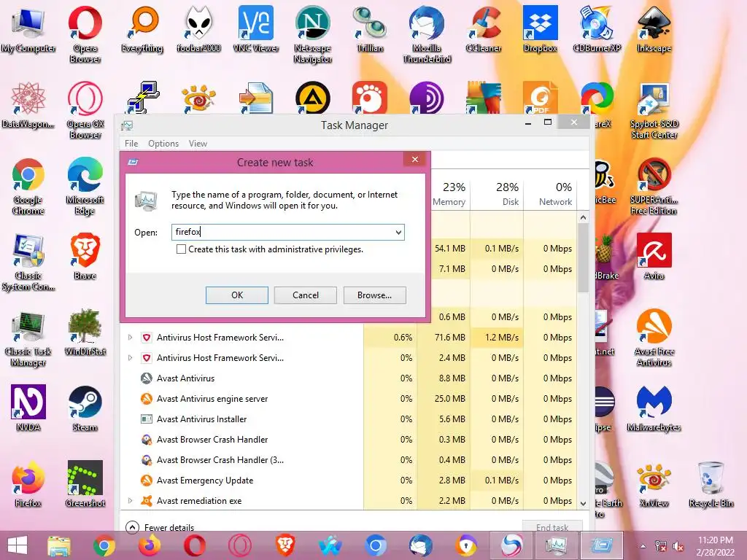Select the My Computer desktop icon
Screen dimensions: 747x560
(x=28, y=29)
